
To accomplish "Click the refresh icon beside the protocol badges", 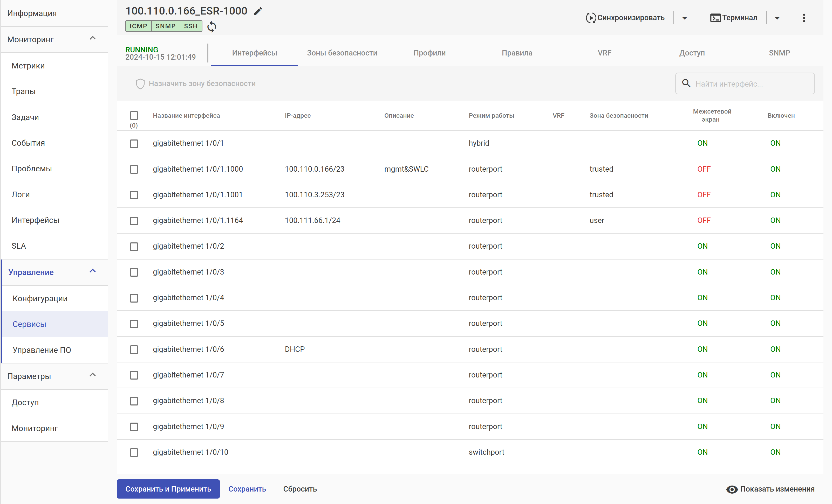I will click(212, 26).
